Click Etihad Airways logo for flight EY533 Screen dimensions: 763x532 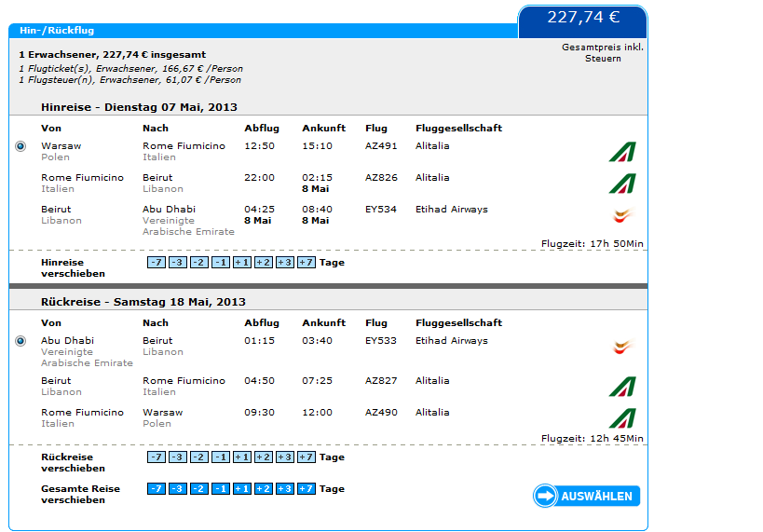click(622, 347)
